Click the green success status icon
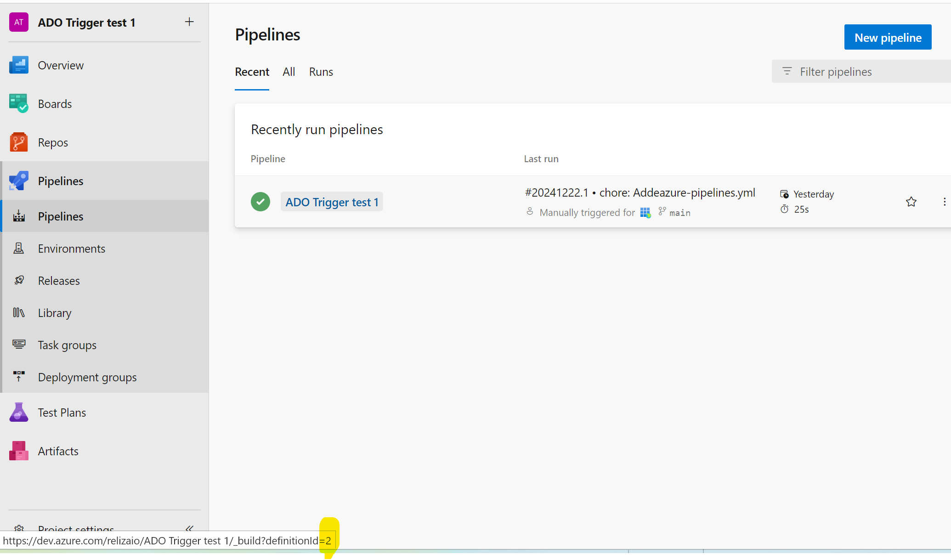 [x=260, y=202]
